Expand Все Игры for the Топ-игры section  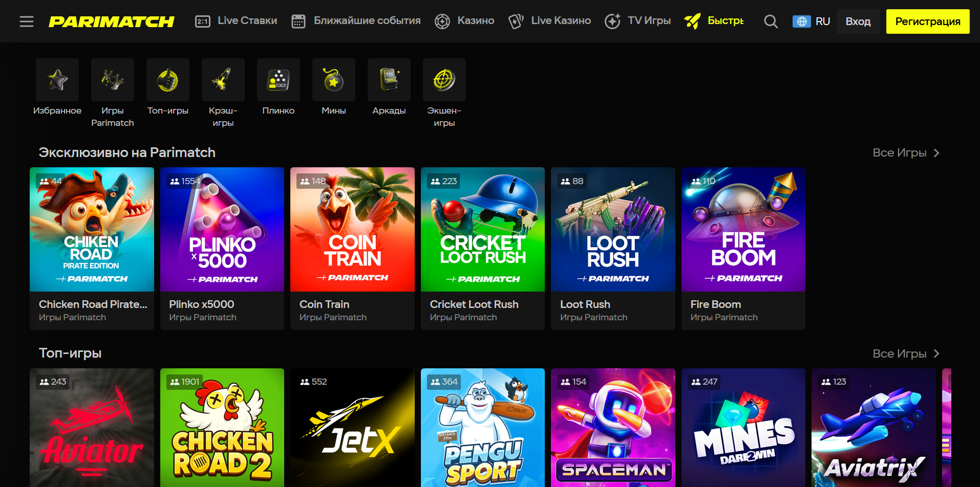click(906, 353)
